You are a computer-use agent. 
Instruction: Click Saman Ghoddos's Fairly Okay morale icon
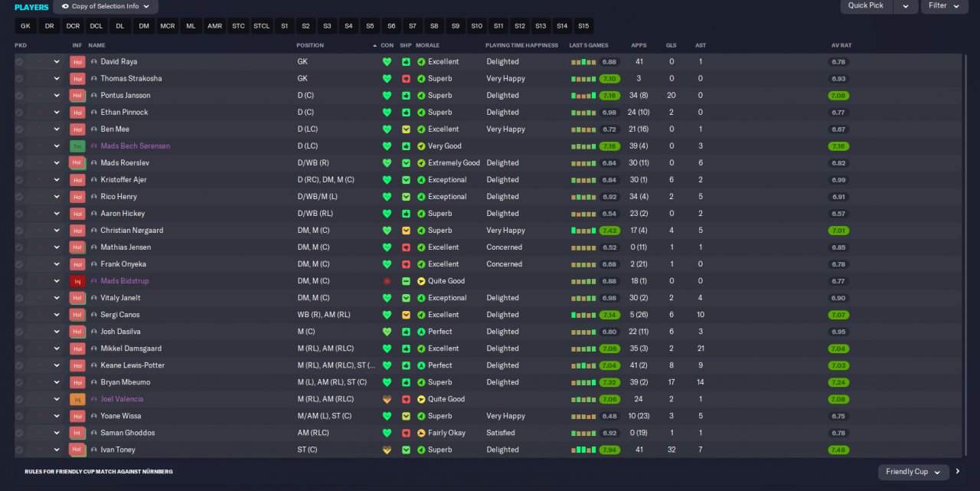click(421, 433)
